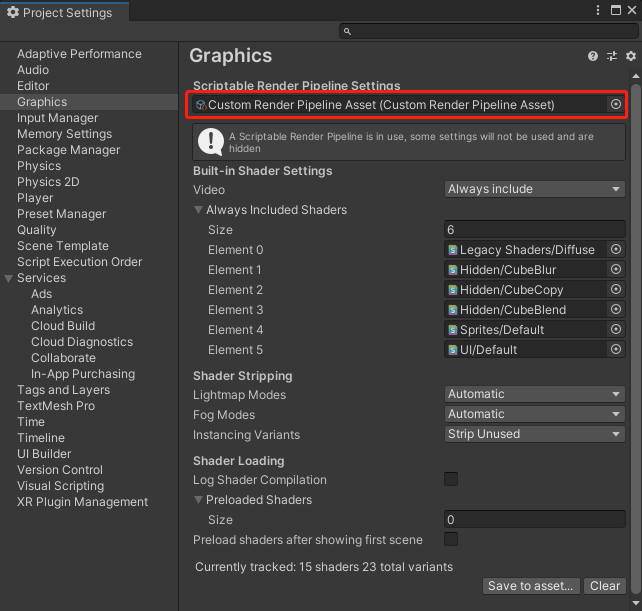Open Visual Scripting settings
This screenshot has width=642, height=611.
tap(61, 486)
